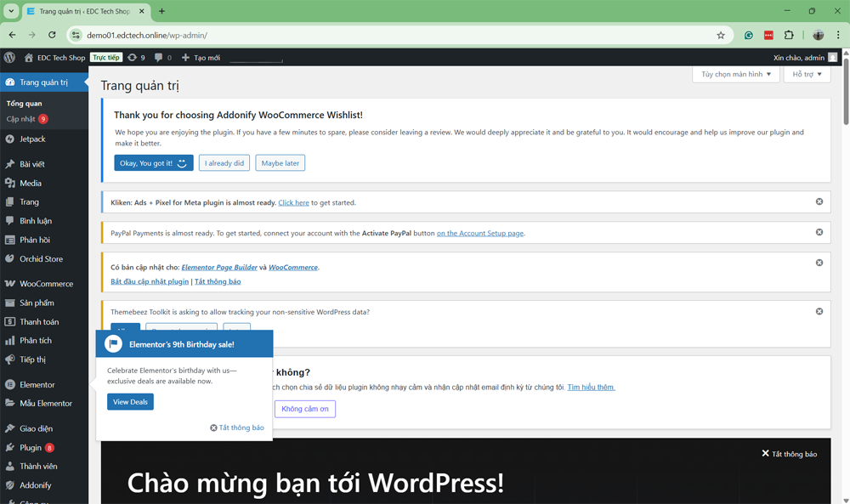Screen dimensions: 850x504
Task: Click the page vertical scrollbar
Action: 846,92
